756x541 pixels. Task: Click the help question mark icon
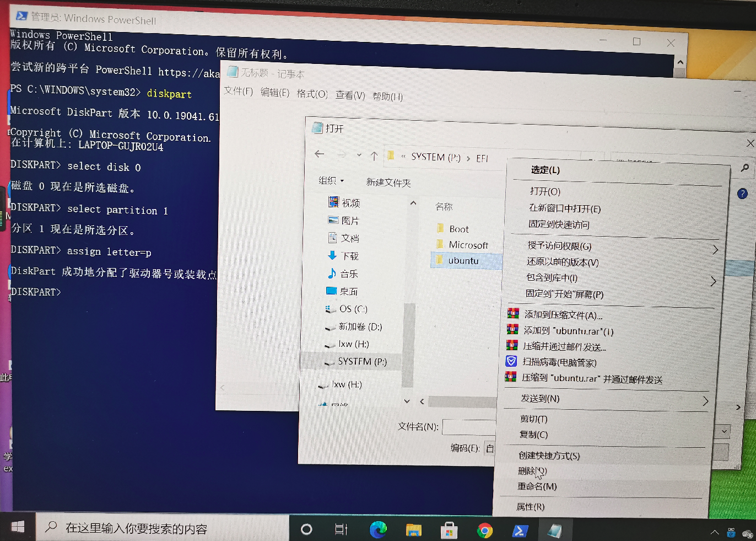point(742,194)
